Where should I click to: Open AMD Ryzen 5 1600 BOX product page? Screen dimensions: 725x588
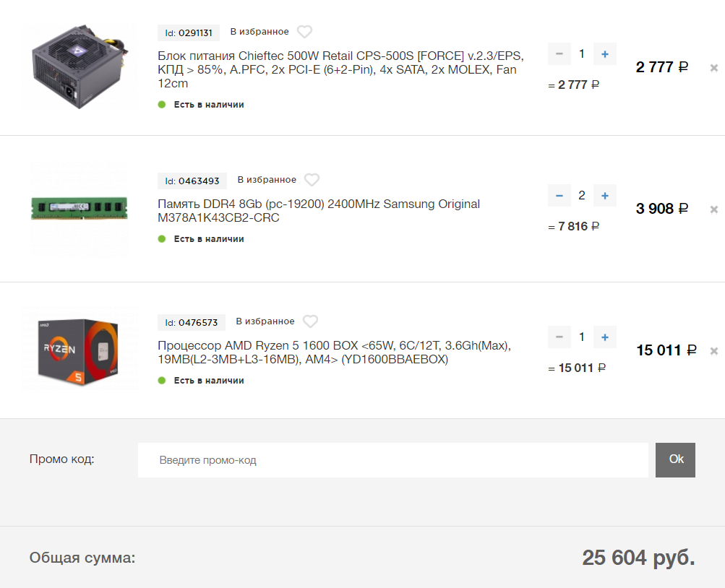(334, 353)
